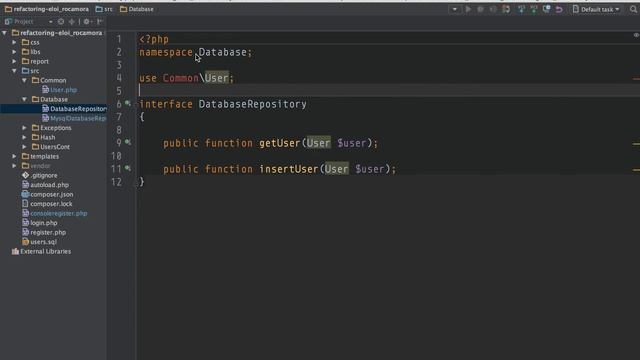Click the users.sql database file icon
Image resolution: width=640 pixels, height=360 pixels.
(25, 242)
